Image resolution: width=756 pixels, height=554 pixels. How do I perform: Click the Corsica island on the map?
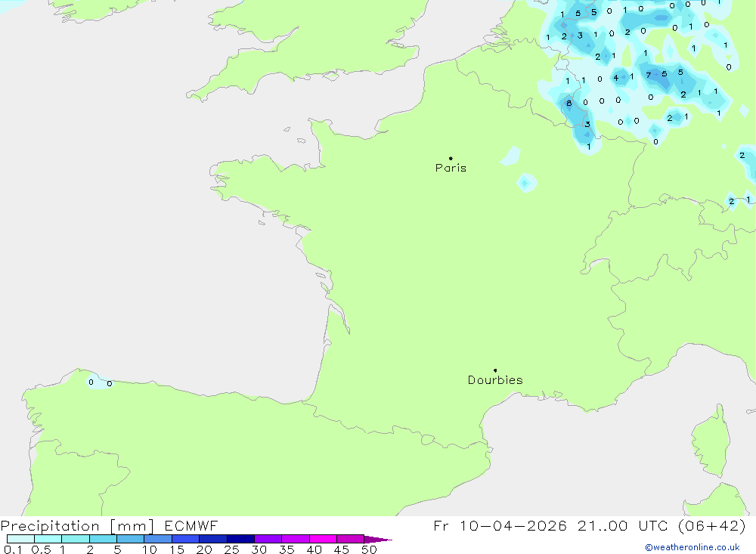(x=711, y=441)
